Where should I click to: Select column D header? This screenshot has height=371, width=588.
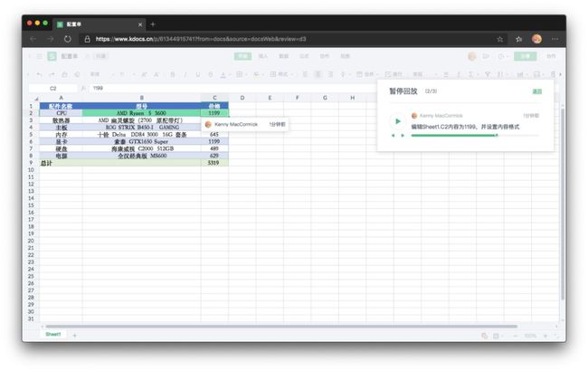pyautogui.click(x=242, y=98)
